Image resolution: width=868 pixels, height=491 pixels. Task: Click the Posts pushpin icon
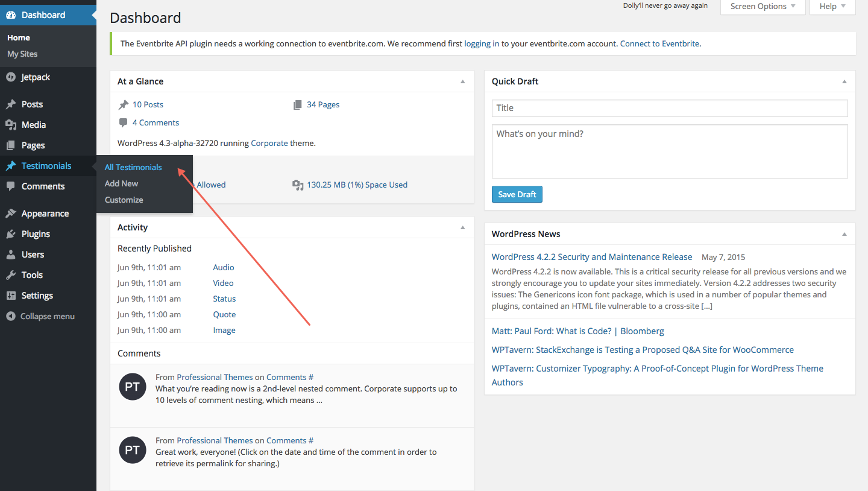click(x=11, y=104)
